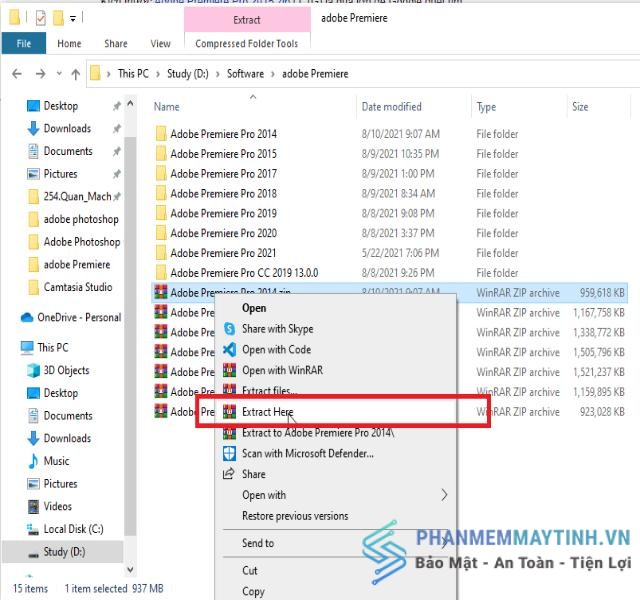
Task: Choose Scan with Microsoft Defender...
Action: (308, 453)
